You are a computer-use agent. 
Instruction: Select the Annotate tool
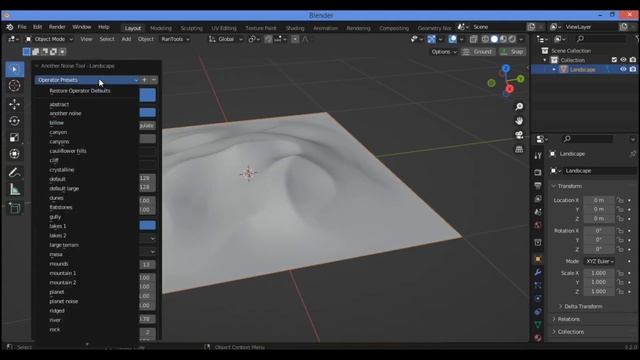click(14, 173)
